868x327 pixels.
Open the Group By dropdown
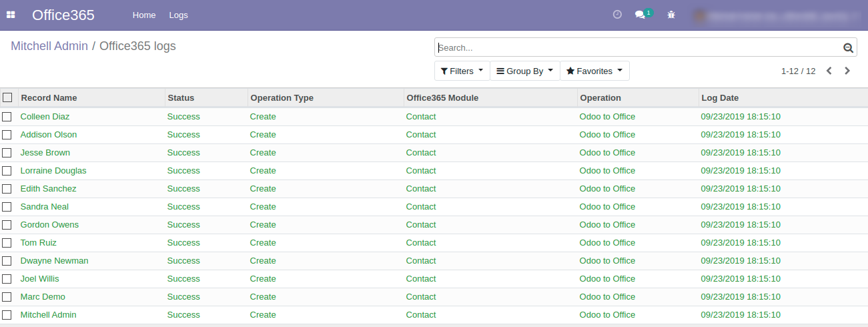524,71
